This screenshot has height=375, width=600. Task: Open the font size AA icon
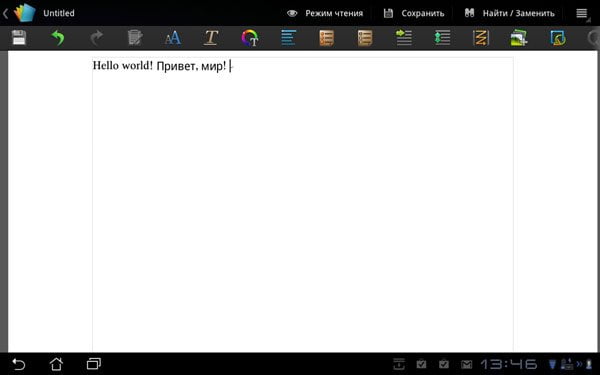tap(173, 38)
